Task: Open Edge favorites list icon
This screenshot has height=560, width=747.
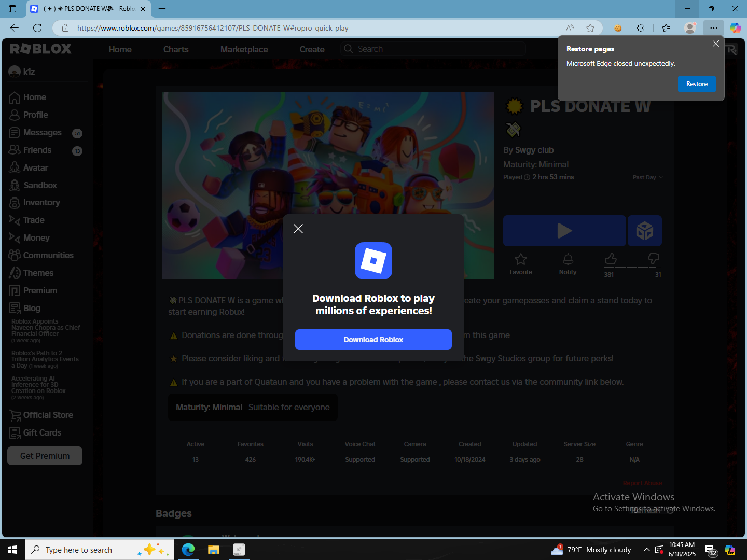Action: (x=667, y=28)
